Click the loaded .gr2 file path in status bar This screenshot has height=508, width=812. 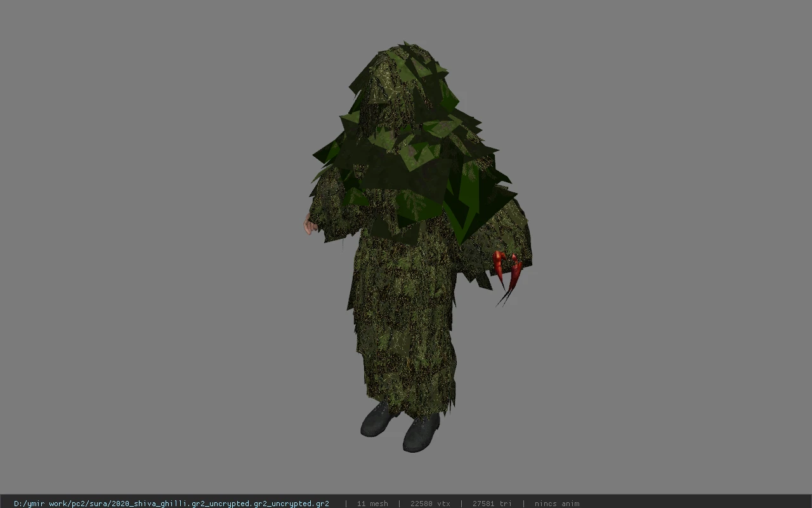pyautogui.click(x=171, y=503)
